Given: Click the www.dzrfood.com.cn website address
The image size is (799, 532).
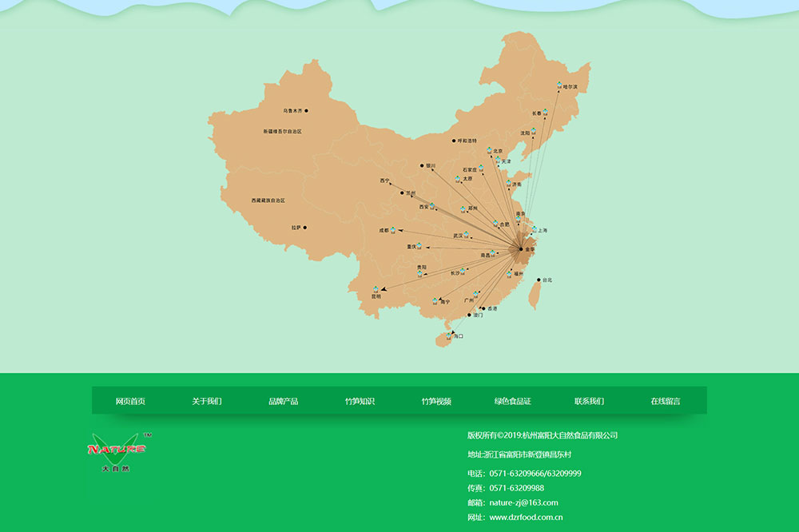Looking at the screenshot, I should [526, 517].
